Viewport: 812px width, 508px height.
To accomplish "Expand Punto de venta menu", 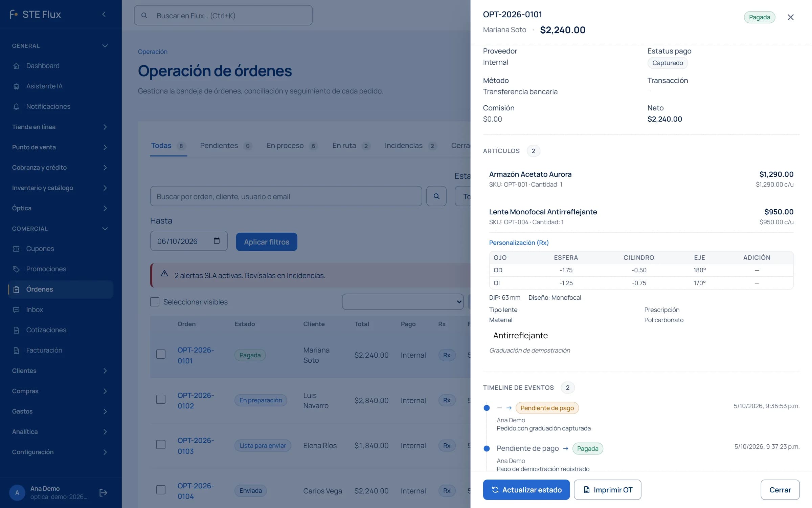I will 61,147.
